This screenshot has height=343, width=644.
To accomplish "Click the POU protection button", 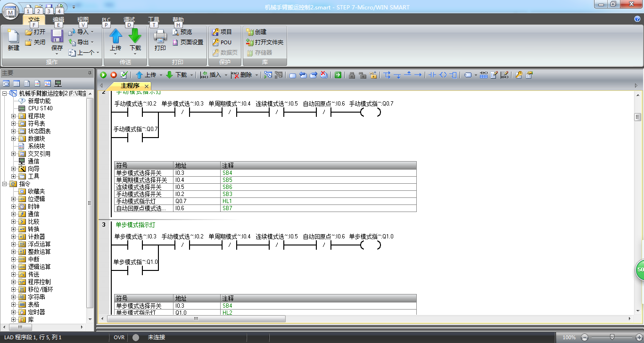I will point(222,42).
